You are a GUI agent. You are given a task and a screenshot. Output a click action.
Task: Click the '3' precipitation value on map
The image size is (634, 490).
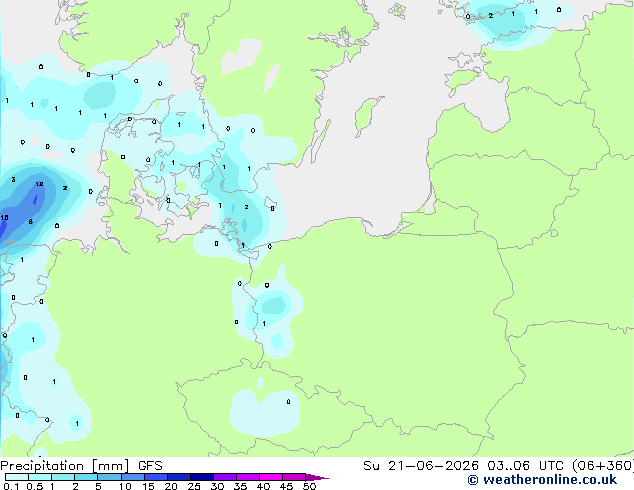tap(13, 180)
